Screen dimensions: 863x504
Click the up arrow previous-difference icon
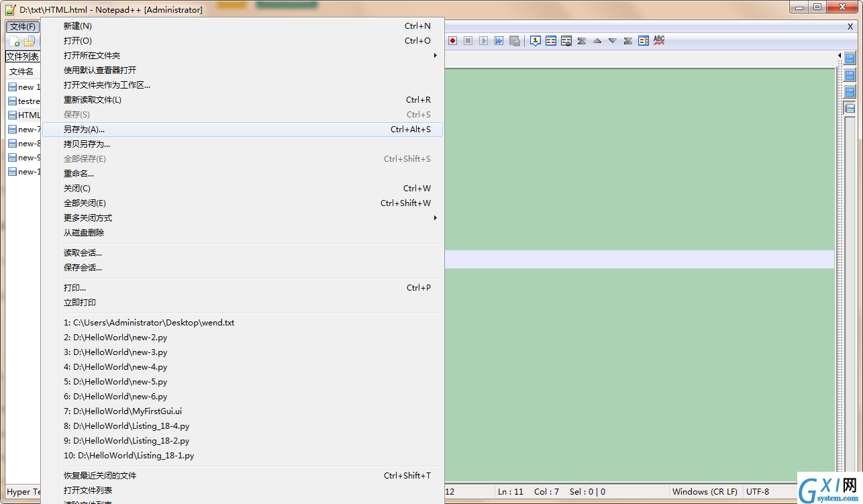click(x=597, y=41)
